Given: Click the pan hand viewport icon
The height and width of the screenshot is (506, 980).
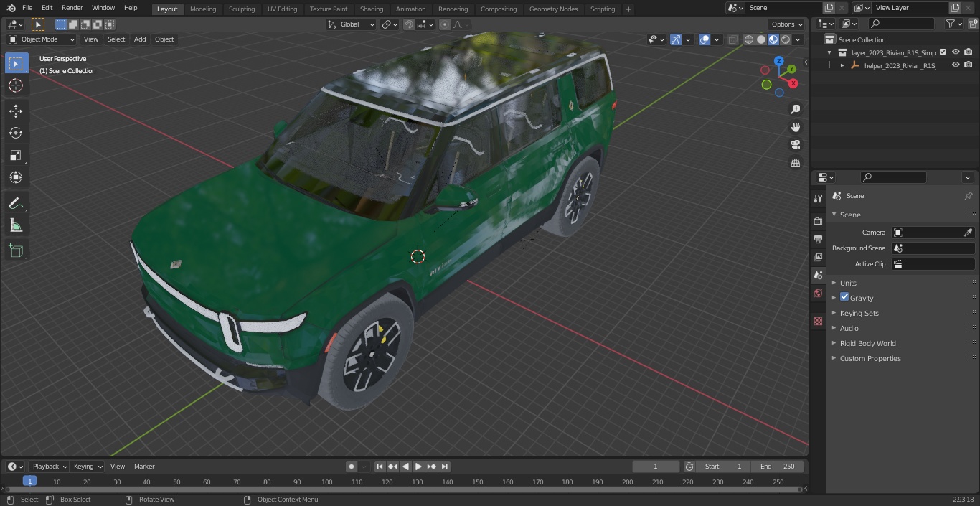Looking at the screenshot, I should click(796, 127).
